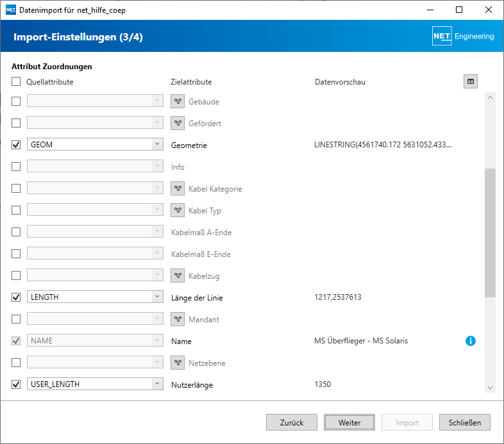Enable checkbox for Gefördert row
This screenshot has width=504, height=444.
coord(16,123)
